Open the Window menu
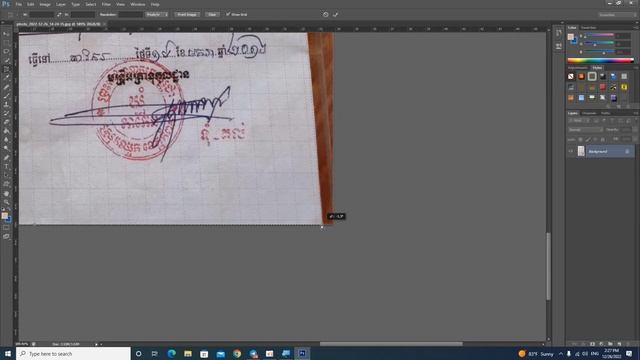Screen dimensions: 640x360 click(x=138, y=4)
